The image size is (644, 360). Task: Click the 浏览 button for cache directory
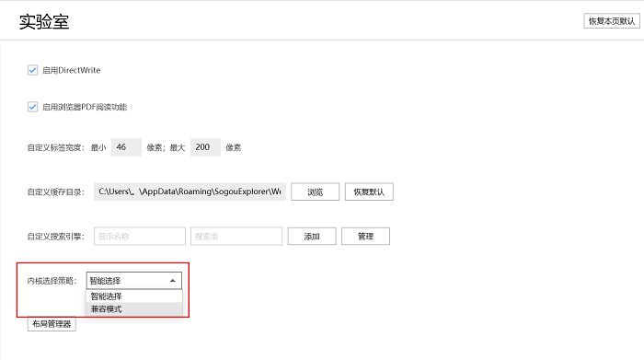(315, 192)
